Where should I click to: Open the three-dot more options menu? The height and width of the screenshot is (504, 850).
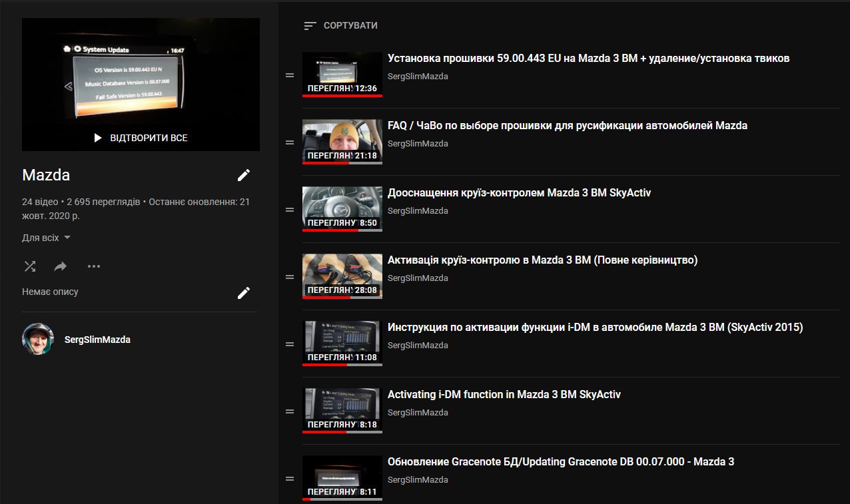point(94,266)
